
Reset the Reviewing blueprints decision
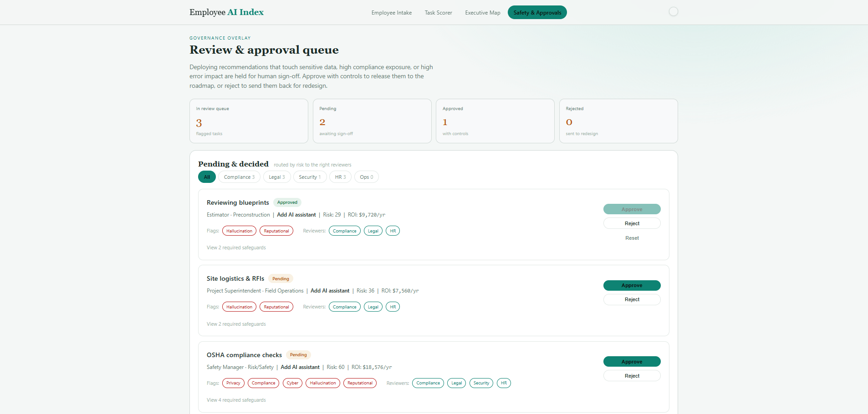point(632,238)
